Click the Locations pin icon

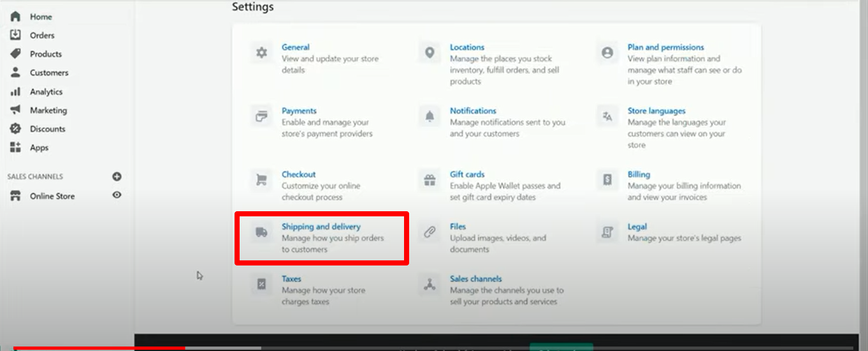[x=430, y=53]
